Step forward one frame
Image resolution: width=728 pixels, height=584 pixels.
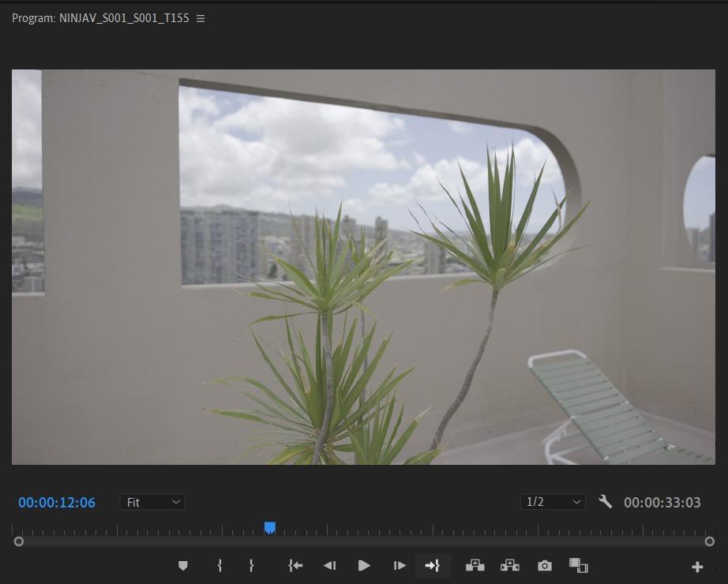[x=400, y=565]
